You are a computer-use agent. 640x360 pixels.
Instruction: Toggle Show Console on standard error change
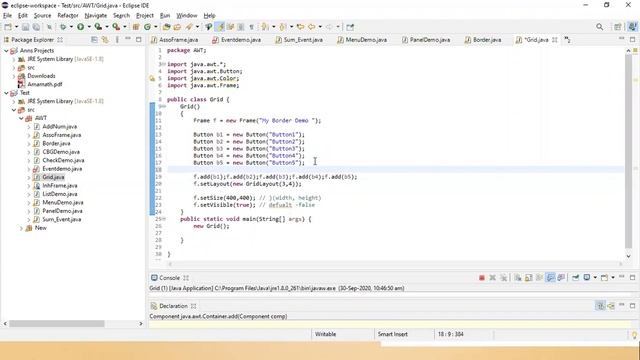click(x=561, y=278)
